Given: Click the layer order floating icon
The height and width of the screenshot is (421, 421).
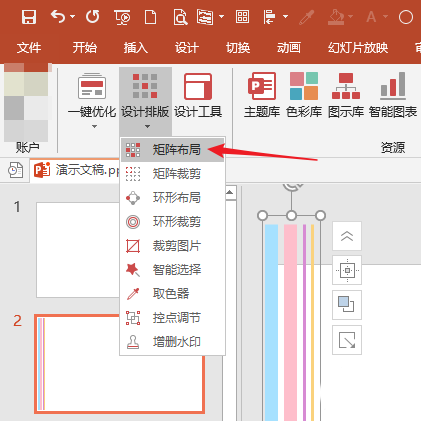Looking at the screenshot, I should point(347,304).
